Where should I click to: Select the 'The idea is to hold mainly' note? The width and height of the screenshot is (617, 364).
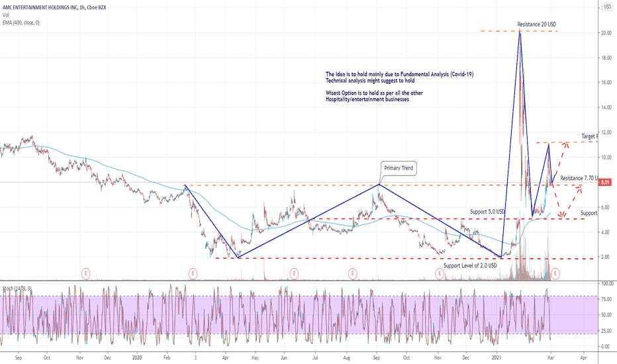pyautogui.click(x=399, y=77)
